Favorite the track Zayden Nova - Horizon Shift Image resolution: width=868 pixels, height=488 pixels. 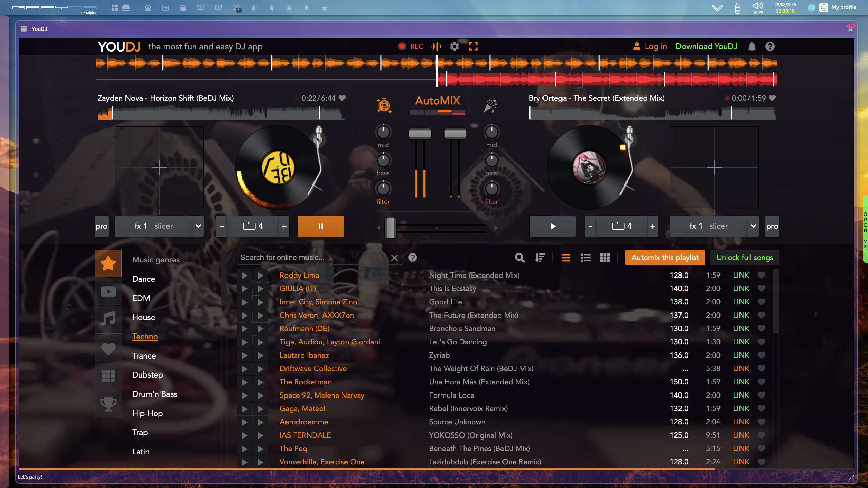click(342, 98)
